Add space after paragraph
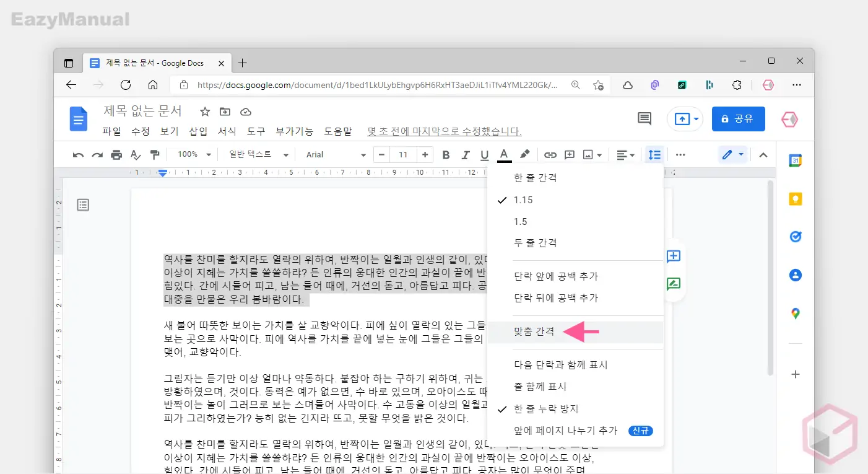Screen dimensions: 868x474 click(575, 298)
